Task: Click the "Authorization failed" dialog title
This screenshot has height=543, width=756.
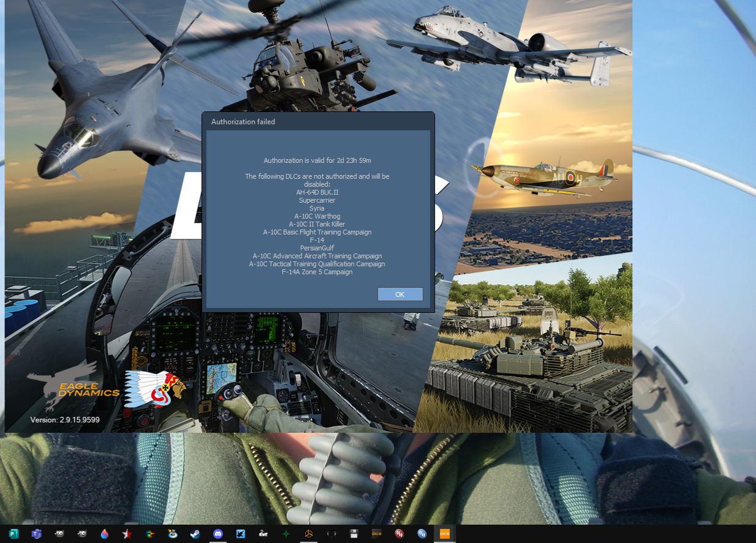Action: (243, 122)
